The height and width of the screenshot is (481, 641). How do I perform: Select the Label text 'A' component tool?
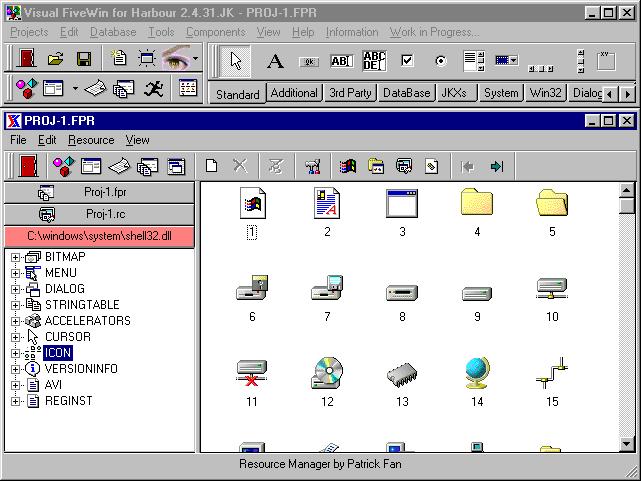pyautogui.click(x=275, y=61)
